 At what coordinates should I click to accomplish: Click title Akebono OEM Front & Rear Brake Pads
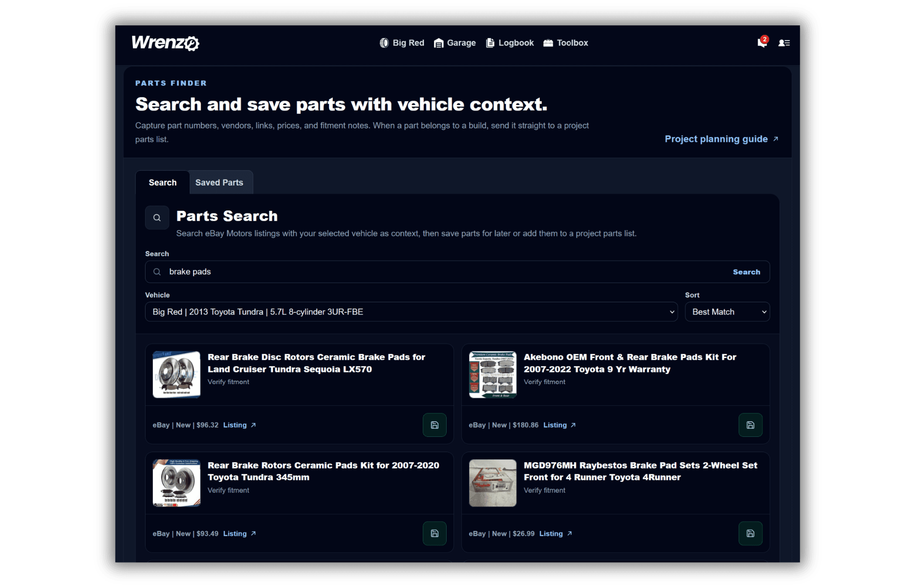pos(630,363)
